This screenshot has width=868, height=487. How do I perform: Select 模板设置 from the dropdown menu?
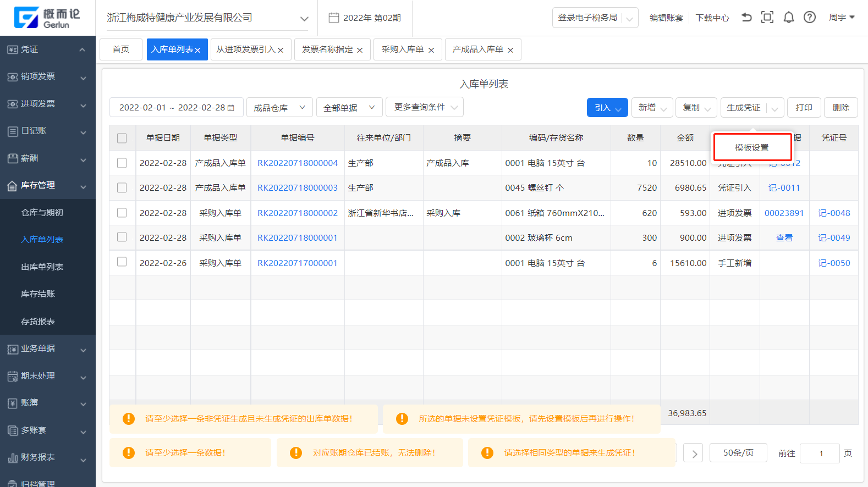(752, 147)
